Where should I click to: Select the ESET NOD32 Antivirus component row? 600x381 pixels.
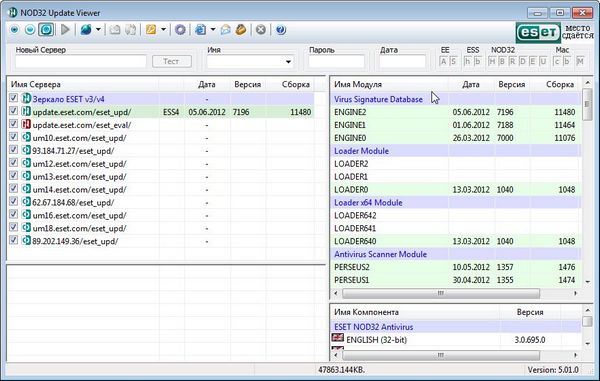pos(456,327)
